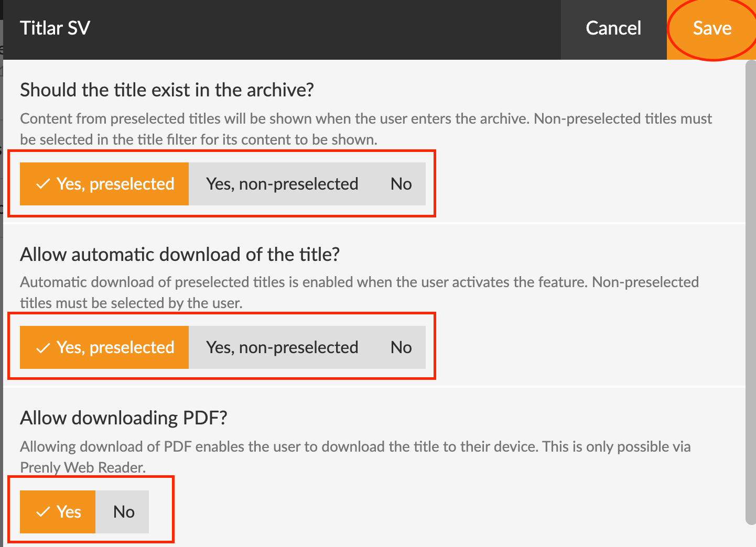The width and height of the screenshot is (756, 547).
Task: Enable PDF downloading with Yes
Action: pyautogui.click(x=58, y=512)
